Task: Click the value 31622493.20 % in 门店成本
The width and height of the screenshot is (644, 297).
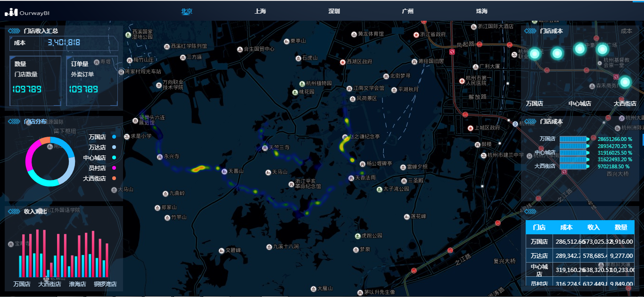Action: pos(615,159)
